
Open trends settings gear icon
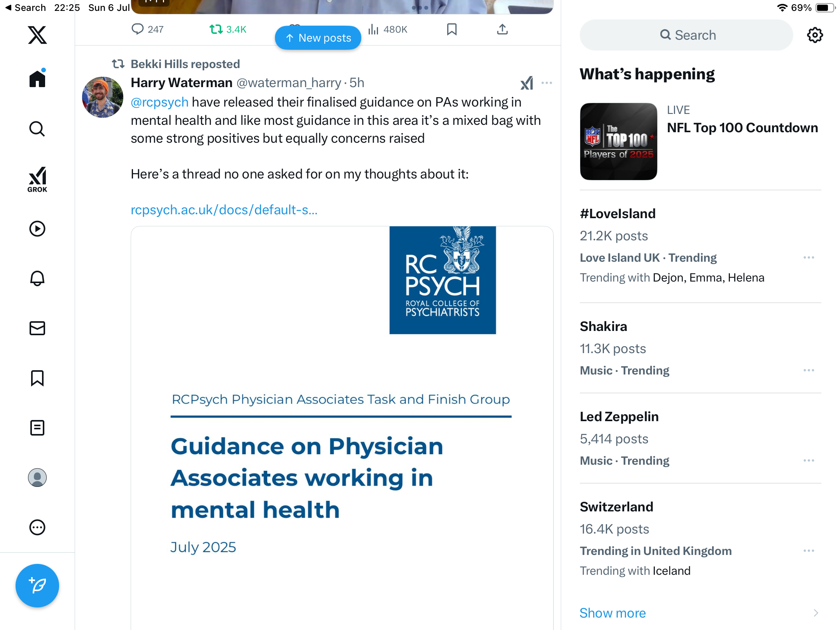pyautogui.click(x=815, y=35)
